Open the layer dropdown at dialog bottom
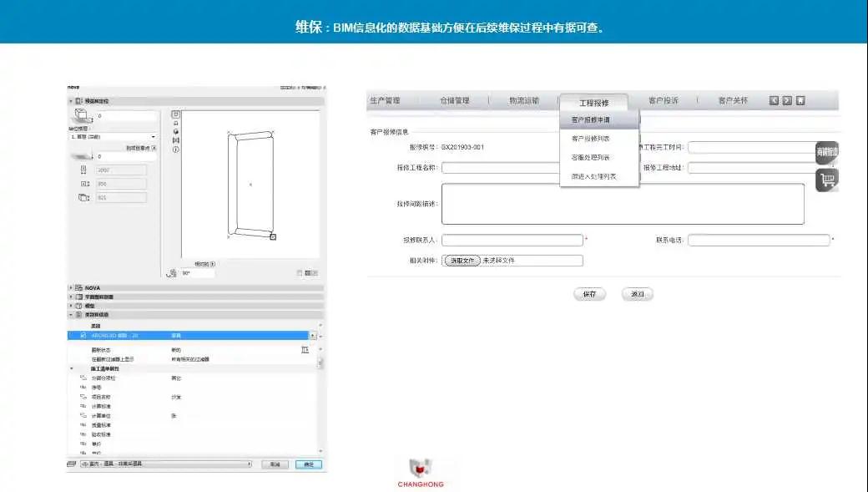 (x=167, y=464)
